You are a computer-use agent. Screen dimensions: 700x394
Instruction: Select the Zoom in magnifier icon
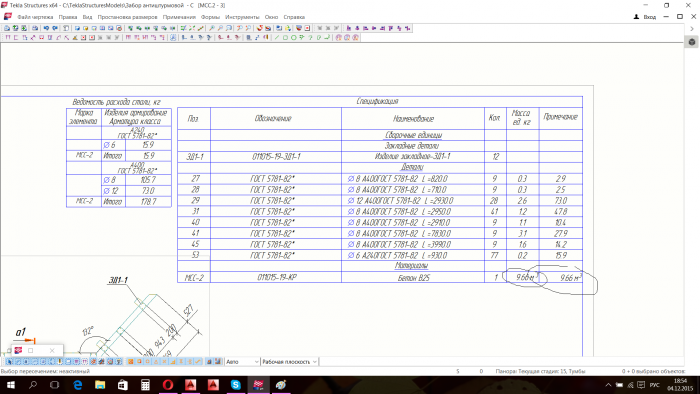[212, 28]
